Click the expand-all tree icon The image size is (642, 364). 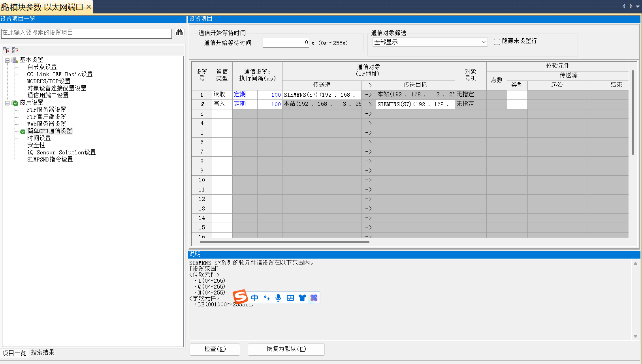(x=6, y=50)
